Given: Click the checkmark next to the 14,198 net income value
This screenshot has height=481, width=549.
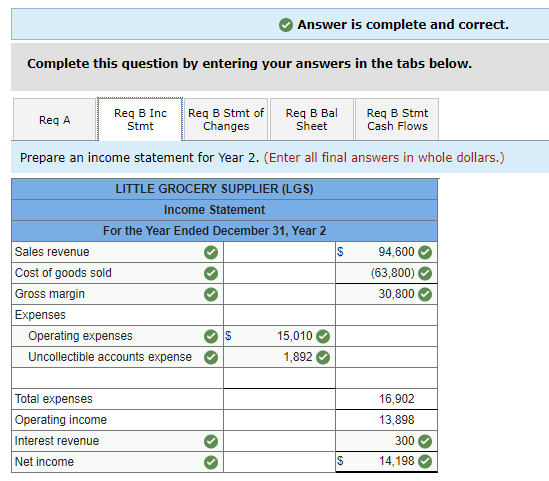Looking at the screenshot, I should [x=425, y=462].
